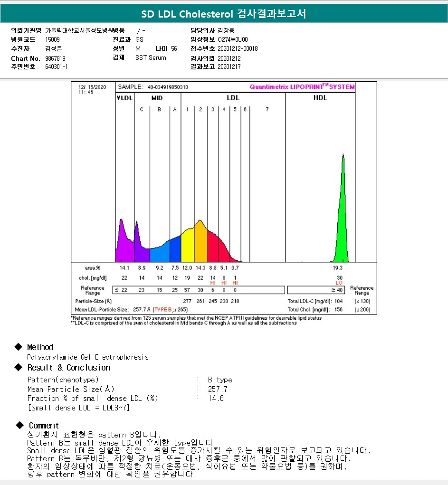Click specimen type "SST Serum"
448x485 pixels.
point(151,57)
